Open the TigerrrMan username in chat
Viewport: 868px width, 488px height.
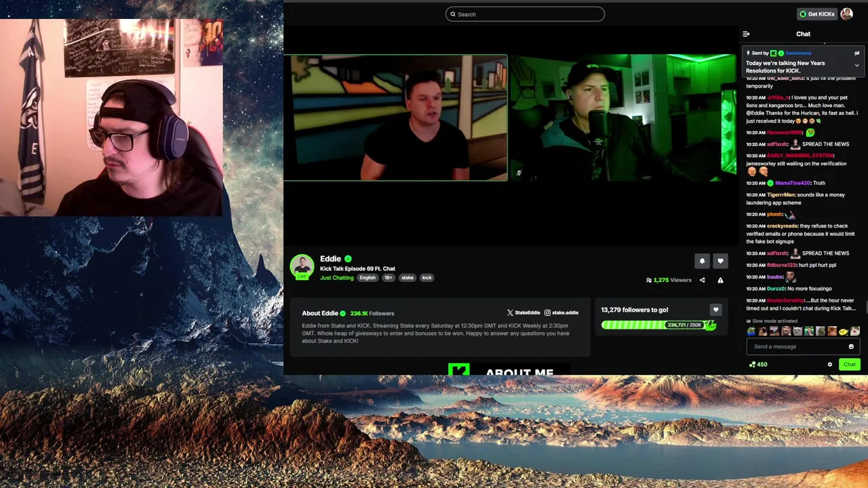pyautogui.click(x=781, y=195)
